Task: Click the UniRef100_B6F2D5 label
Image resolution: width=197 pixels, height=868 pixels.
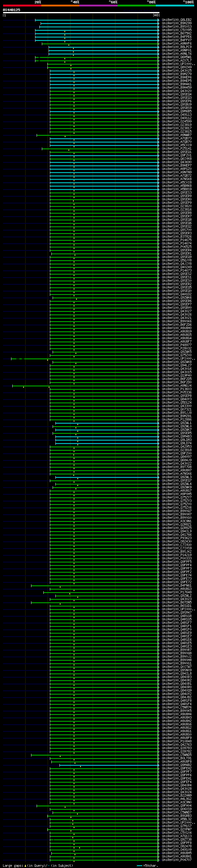Action: 177,379
